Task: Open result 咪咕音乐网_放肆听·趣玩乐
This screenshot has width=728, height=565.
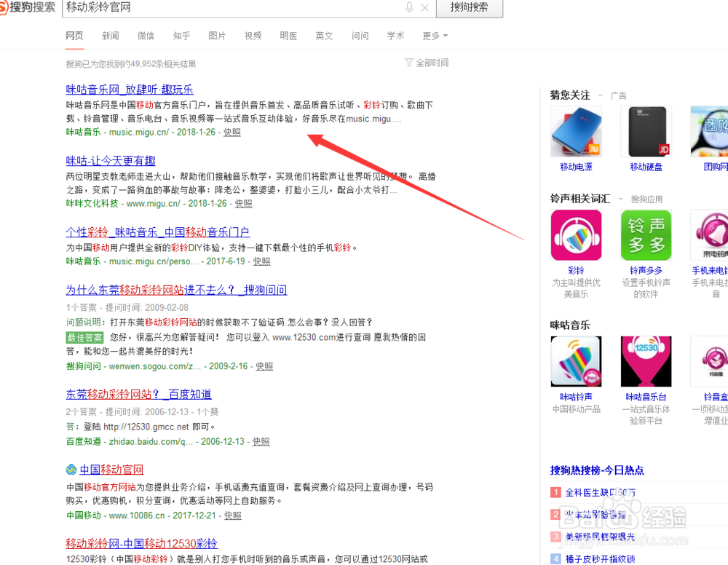Action: (x=130, y=90)
